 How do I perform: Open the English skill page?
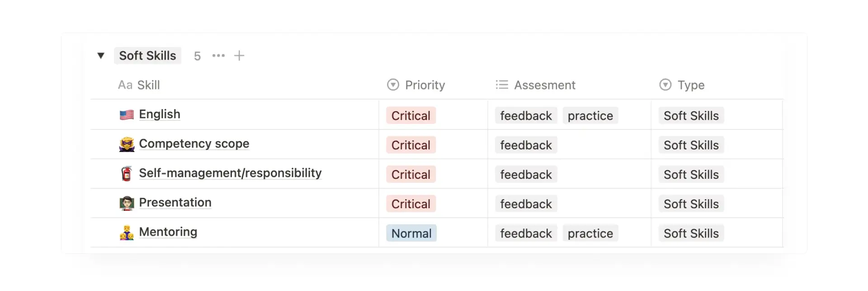tap(159, 114)
